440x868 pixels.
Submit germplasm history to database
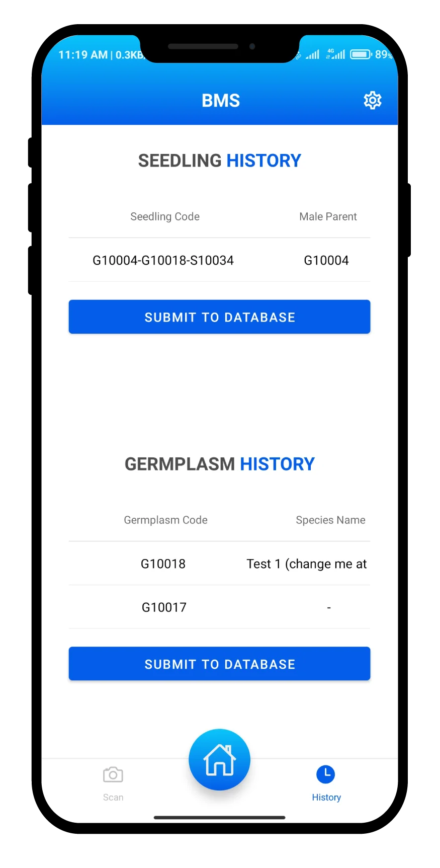click(219, 664)
